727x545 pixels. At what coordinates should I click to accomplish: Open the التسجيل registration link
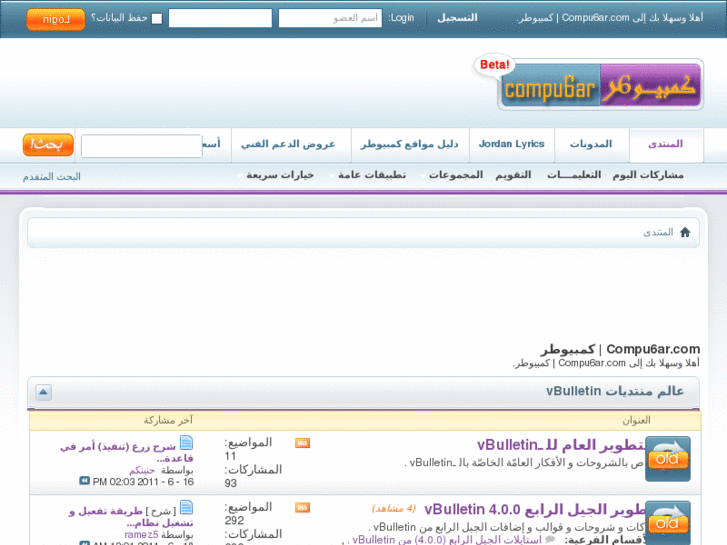(457, 18)
